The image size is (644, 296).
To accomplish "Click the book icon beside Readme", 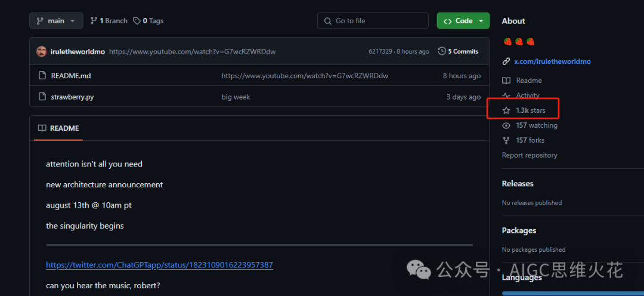I will [x=506, y=81].
